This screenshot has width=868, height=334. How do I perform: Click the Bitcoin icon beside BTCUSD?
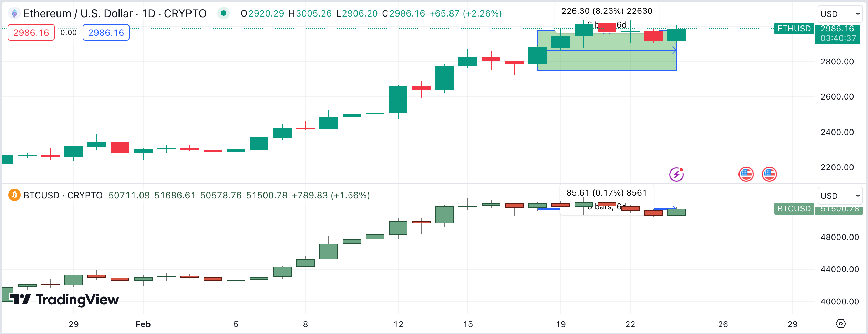14,195
